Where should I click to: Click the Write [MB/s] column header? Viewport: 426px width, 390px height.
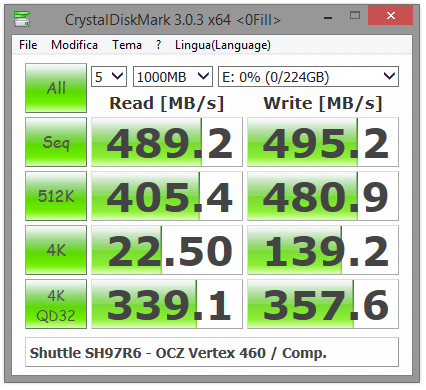323,103
